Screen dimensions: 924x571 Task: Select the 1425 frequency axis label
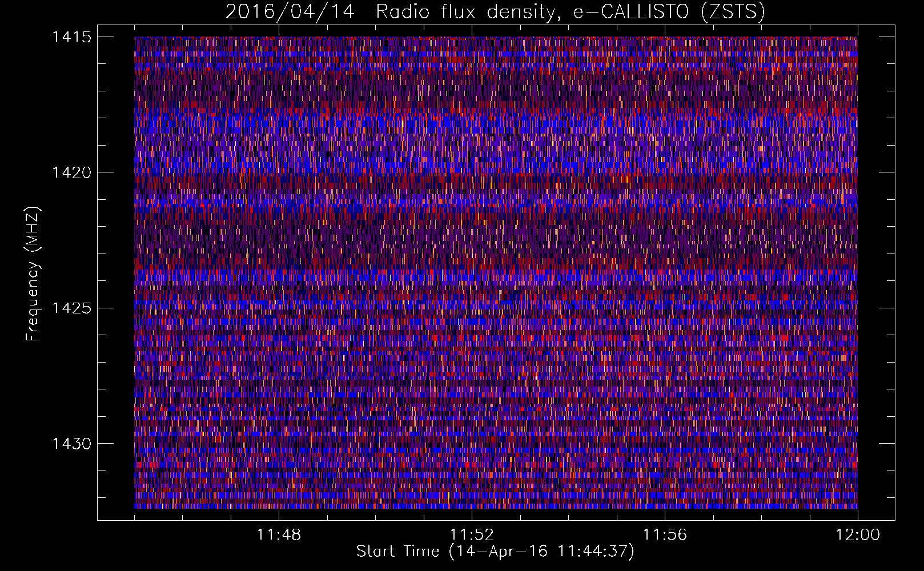71,308
